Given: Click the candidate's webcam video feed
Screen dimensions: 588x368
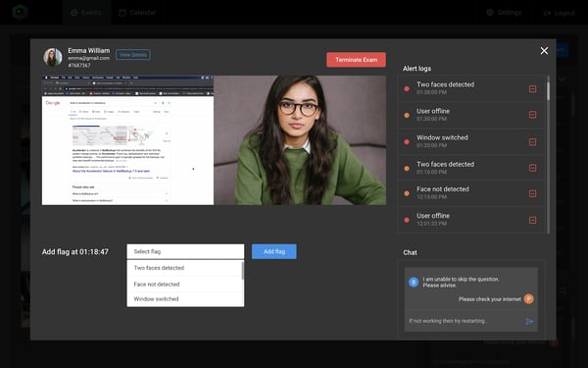Looking at the screenshot, I should 300,140.
